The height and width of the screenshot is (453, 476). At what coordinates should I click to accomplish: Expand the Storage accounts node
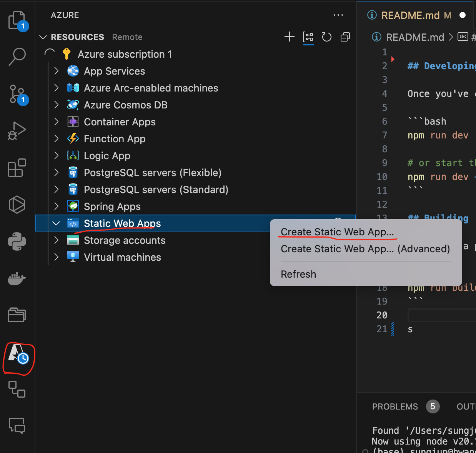[x=57, y=240]
